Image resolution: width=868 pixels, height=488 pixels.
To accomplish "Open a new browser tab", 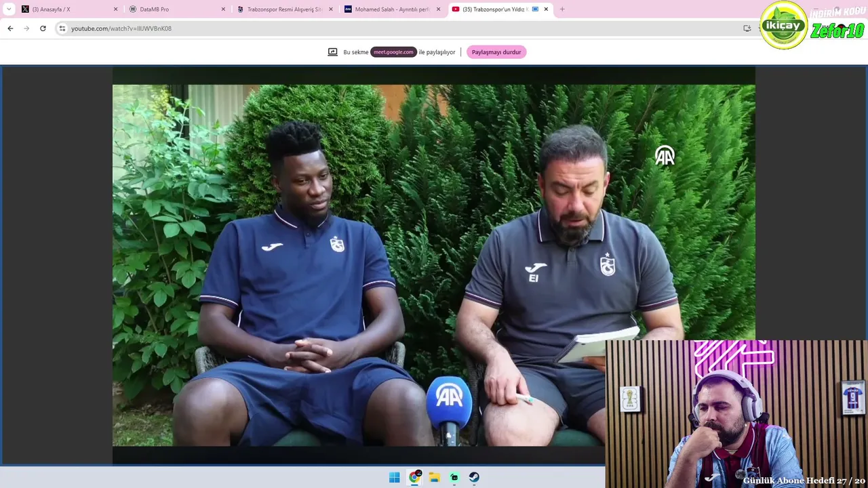I will [562, 9].
